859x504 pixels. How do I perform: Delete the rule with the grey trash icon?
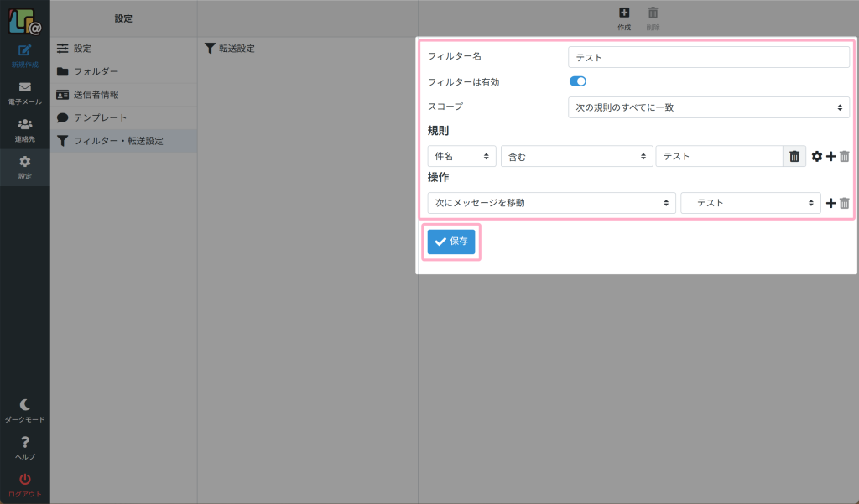click(844, 157)
